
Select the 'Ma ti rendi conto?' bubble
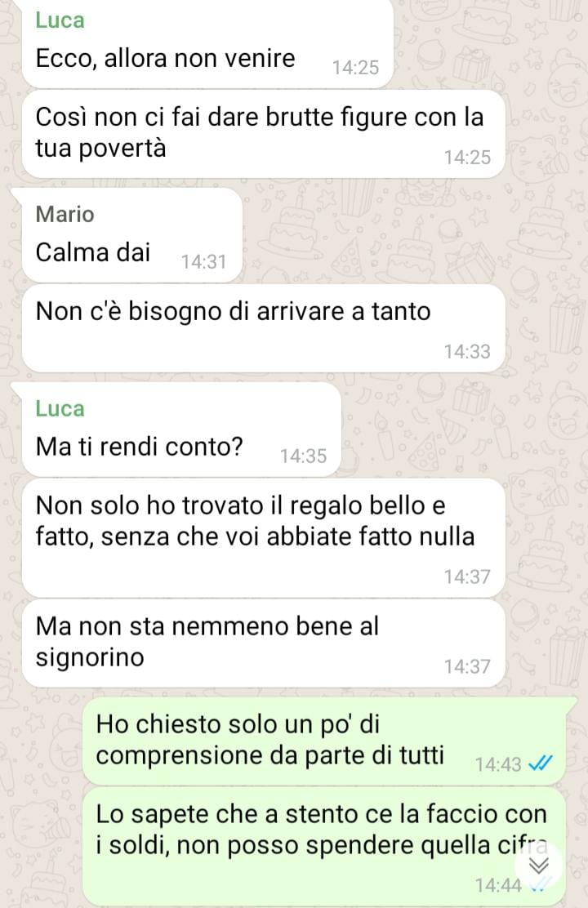(x=181, y=430)
